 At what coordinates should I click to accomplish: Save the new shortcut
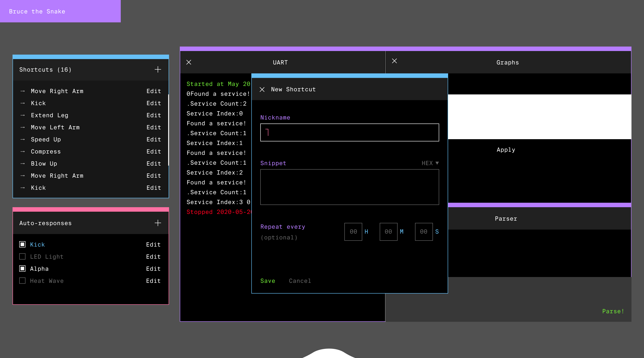pos(267,281)
